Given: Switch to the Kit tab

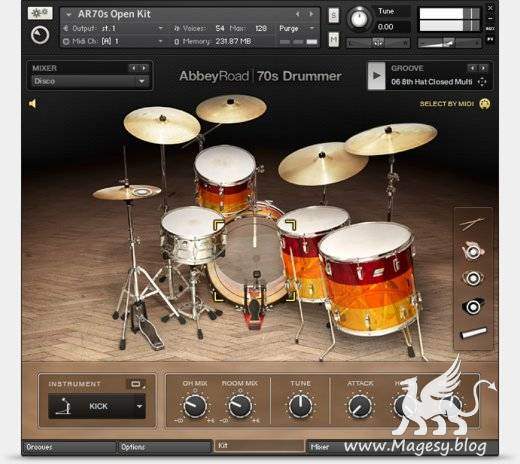Looking at the screenshot, I should tap(259, 445).
